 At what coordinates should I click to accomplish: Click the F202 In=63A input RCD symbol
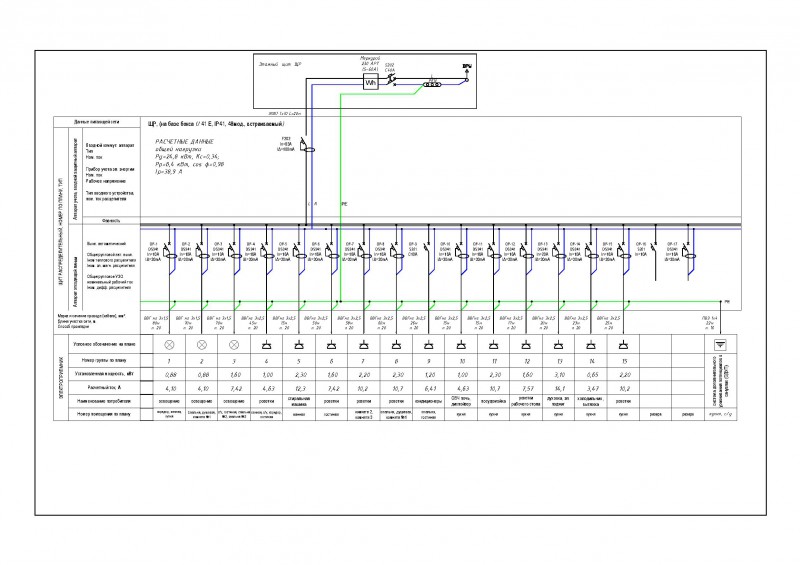307,145
